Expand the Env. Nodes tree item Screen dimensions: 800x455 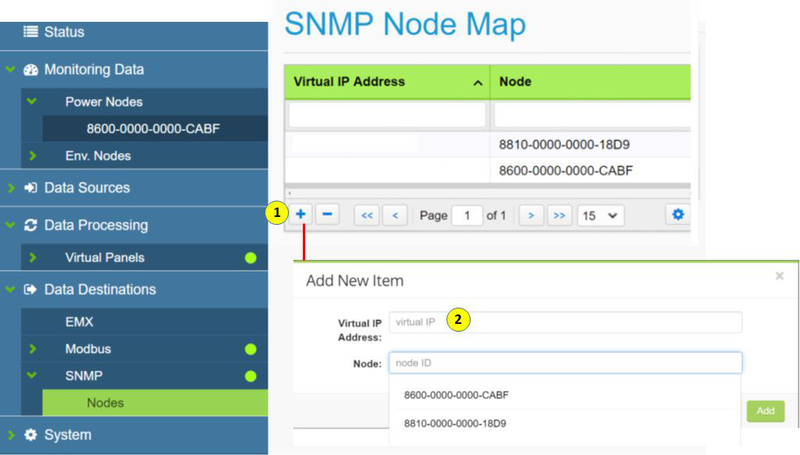(x=33, y=156)
